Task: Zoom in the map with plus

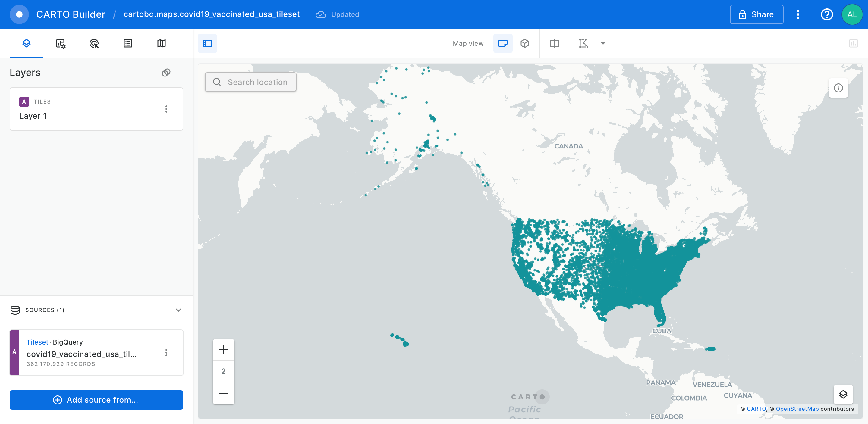Action: click(223, 350)
